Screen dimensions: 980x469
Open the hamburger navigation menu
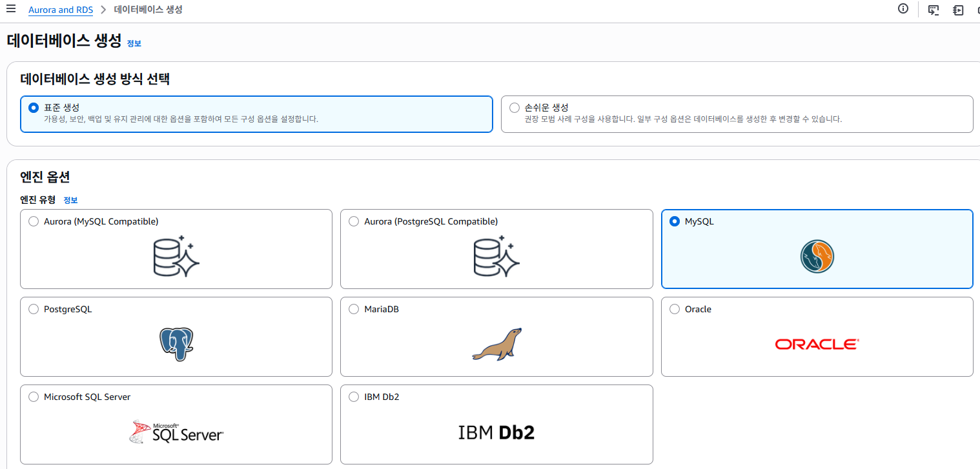point(10,9)
